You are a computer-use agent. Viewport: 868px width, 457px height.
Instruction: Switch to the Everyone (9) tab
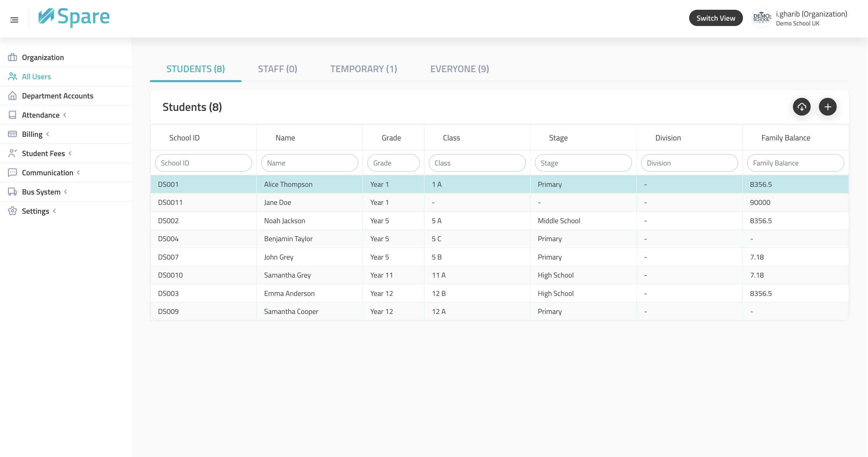pyautogui.click(x=460, y=69)
